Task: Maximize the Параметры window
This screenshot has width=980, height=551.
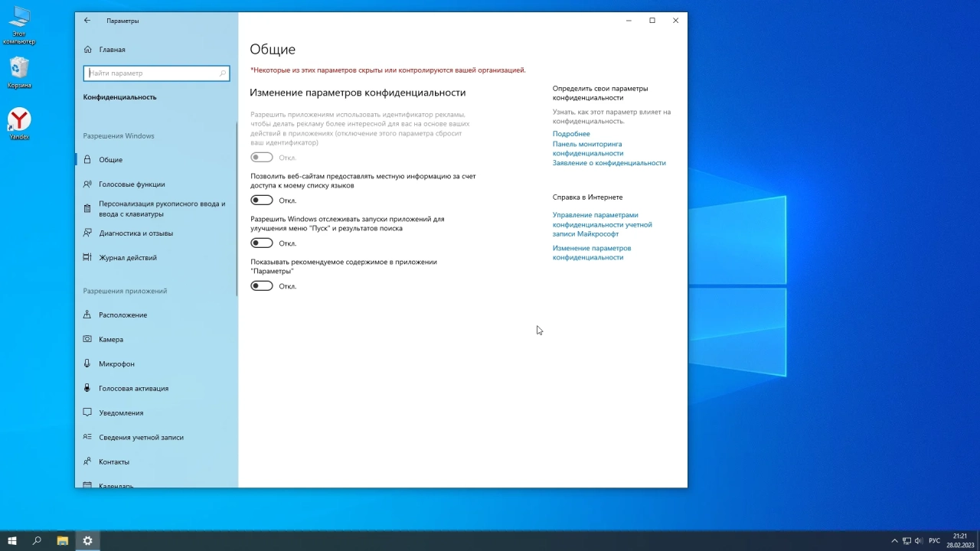Action: click(652, 21)
